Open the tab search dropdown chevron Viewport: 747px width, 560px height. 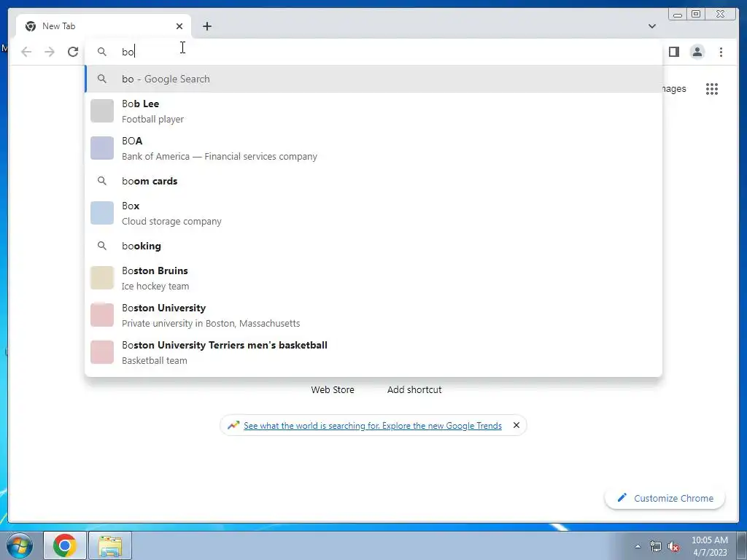coord(651,26)
